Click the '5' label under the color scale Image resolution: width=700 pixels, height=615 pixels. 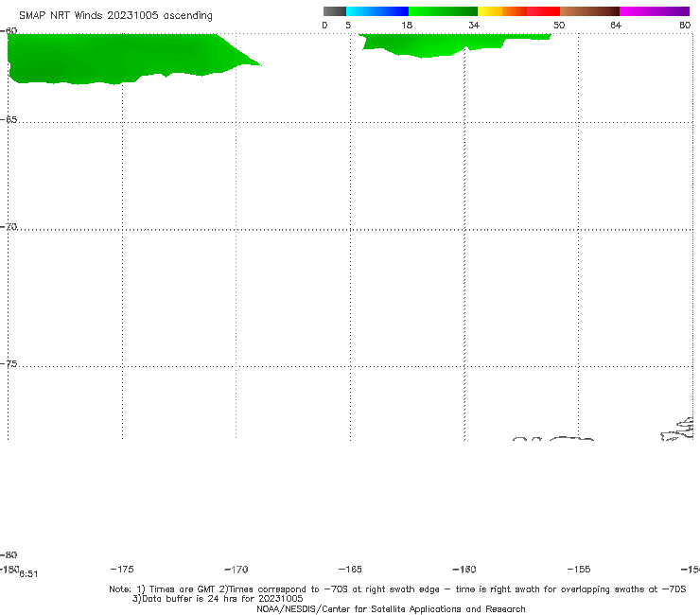(348, 25)
